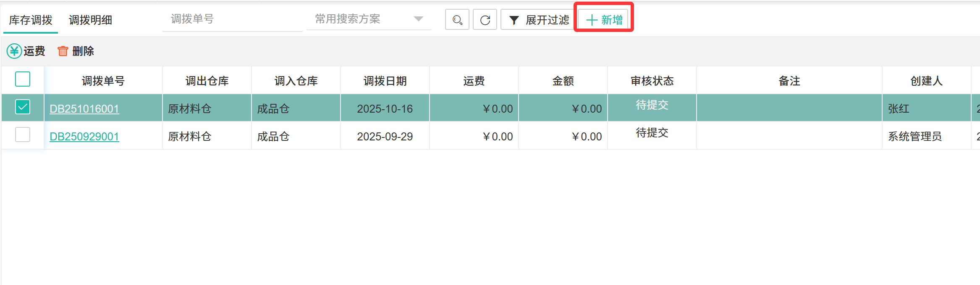Select the 库存调拨 tab
The image size is (980, 285).
pos(31,20)
